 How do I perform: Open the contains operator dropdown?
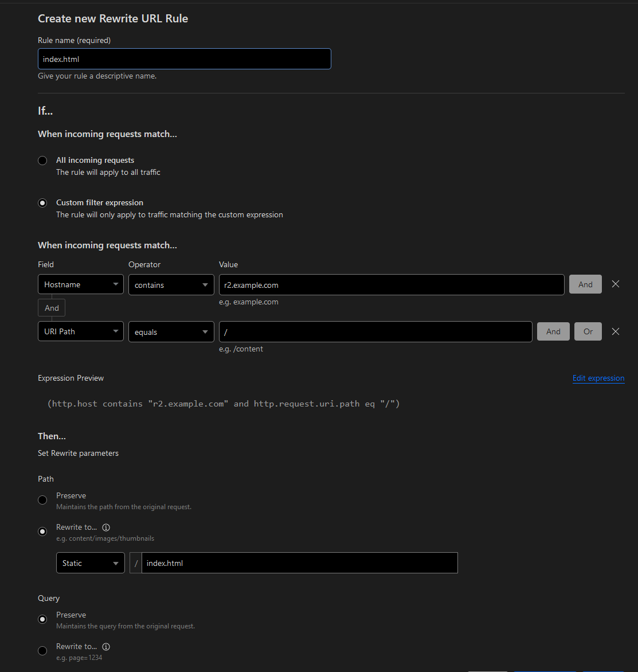tap(171, 284)
